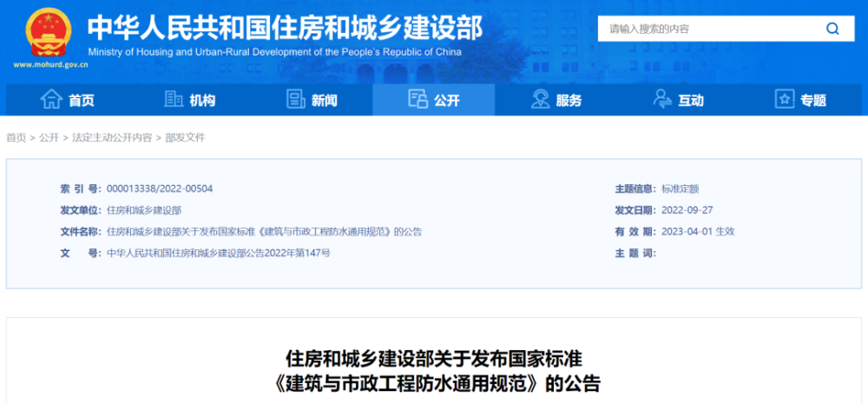This screenshot has height=404, width=868.
Task: Click the newspaper icon beside 新闻
Action: pyautogui.click(x=296, y=100)
